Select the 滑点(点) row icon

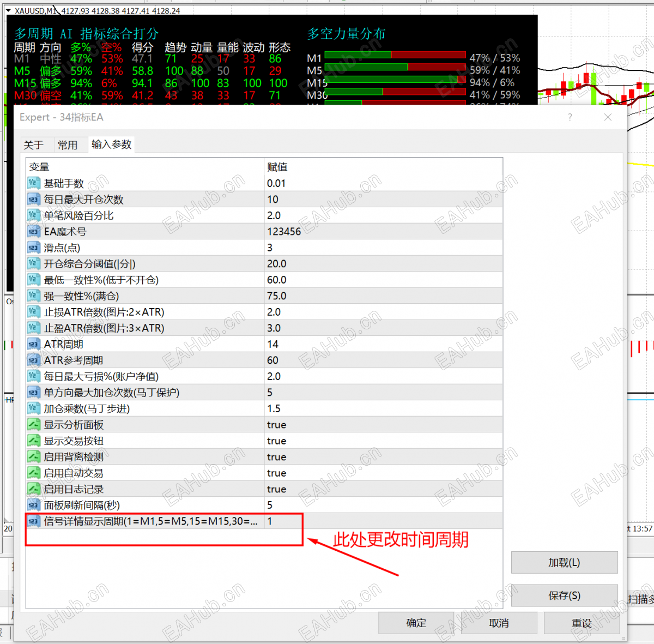tap(33, 248)
